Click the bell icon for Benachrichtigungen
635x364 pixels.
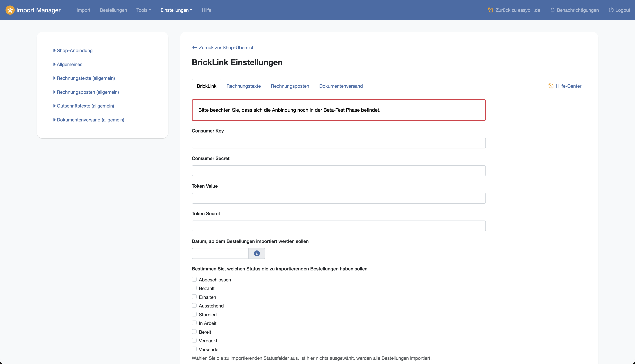[x=552, y=10]
